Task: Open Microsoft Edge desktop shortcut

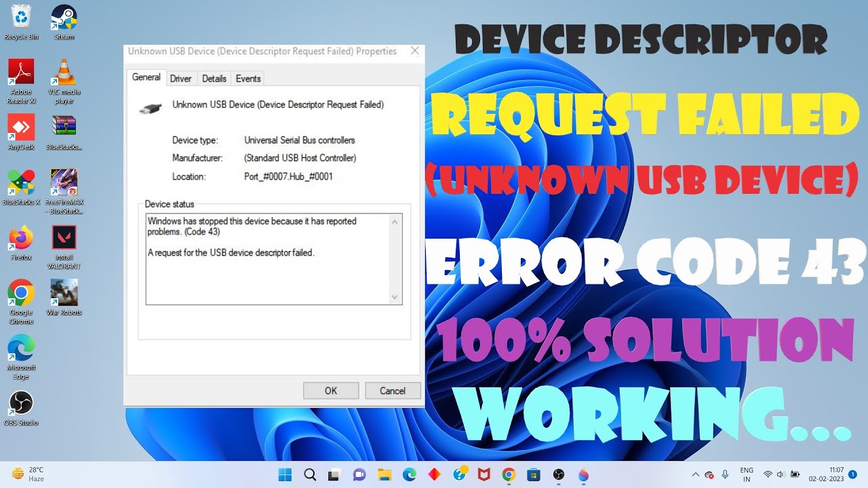Action: pos(21,357)
